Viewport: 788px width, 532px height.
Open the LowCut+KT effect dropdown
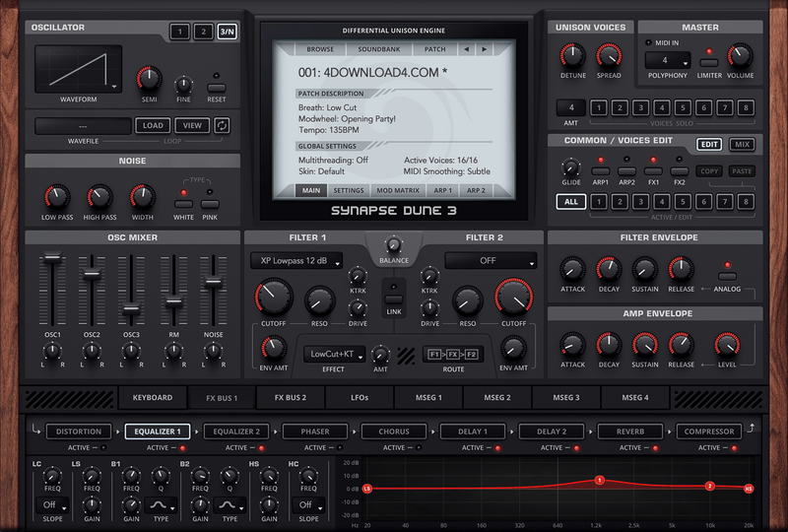335,353
